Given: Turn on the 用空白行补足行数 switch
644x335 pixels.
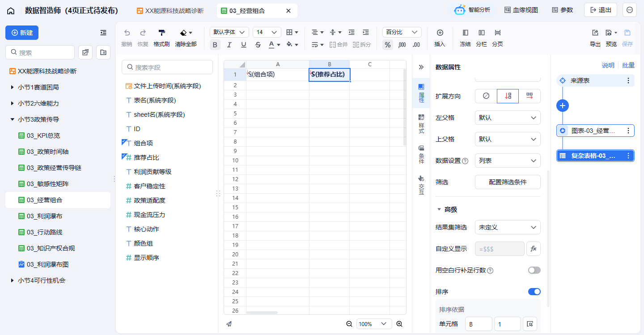Looking at the screenshot, I should 534,270.
